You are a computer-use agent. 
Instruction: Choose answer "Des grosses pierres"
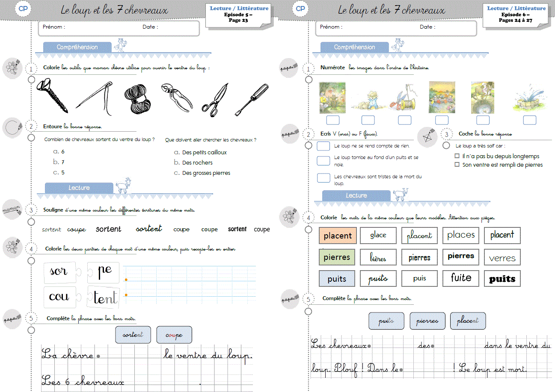click(206, 173)
